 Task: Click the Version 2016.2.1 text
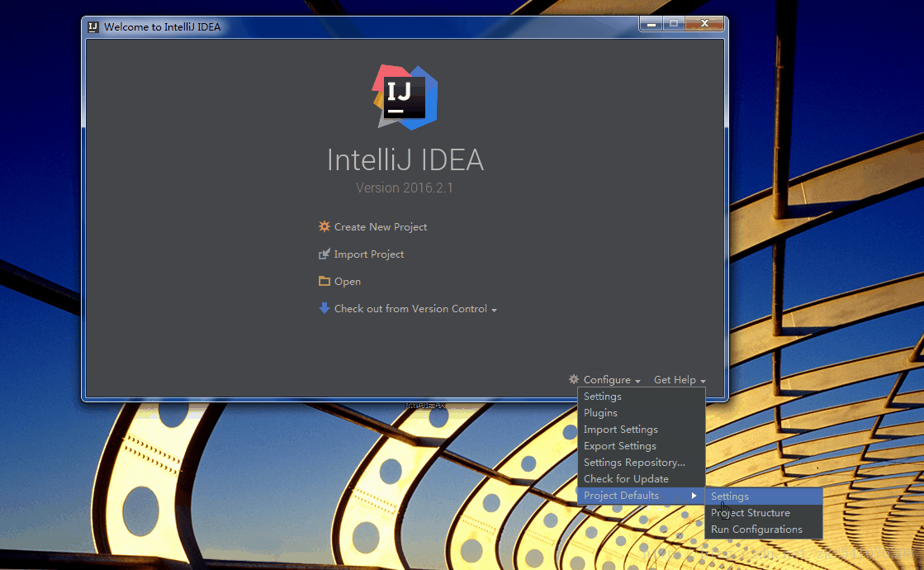[x=405, y=188]
